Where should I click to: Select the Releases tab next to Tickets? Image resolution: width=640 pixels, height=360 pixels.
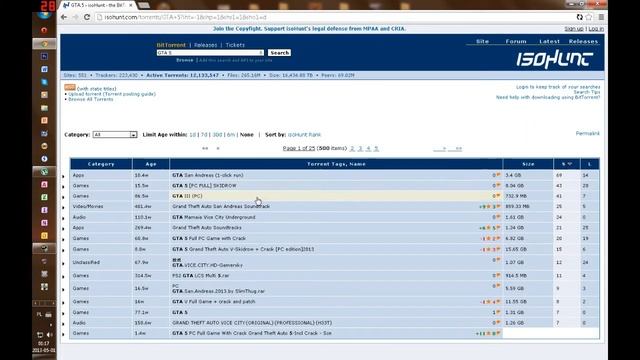(x=205, y=45)
